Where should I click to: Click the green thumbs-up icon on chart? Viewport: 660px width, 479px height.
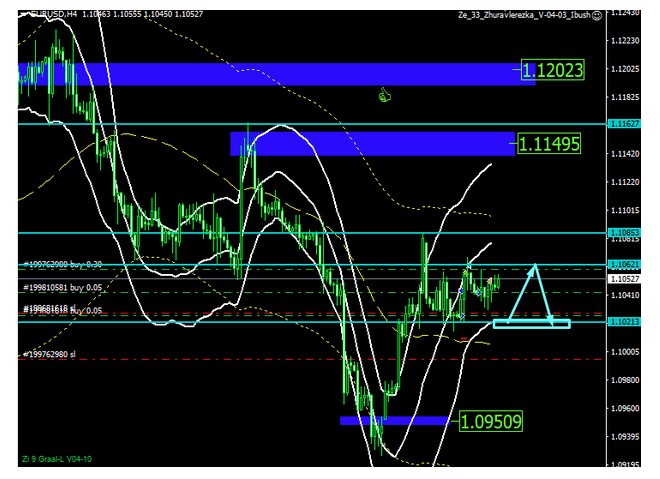[383, 95]
